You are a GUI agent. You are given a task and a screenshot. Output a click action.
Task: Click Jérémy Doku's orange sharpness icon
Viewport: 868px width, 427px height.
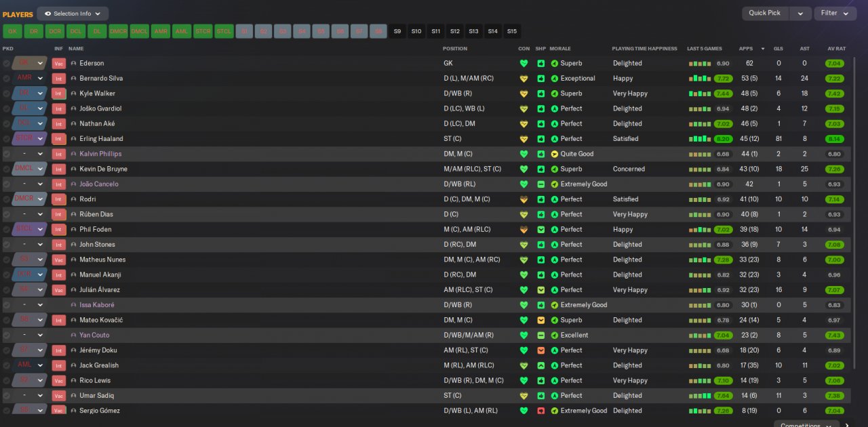tap(540, 350)
